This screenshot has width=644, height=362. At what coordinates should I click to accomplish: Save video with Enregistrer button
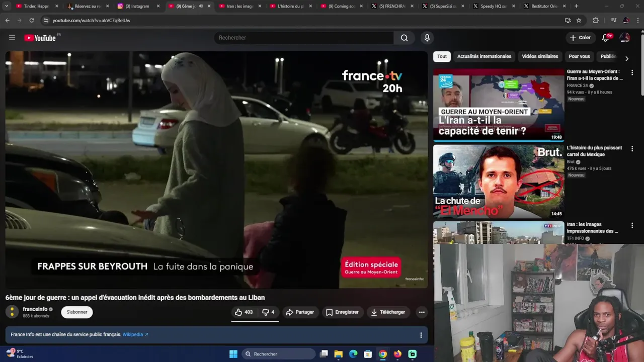[342, 312]
